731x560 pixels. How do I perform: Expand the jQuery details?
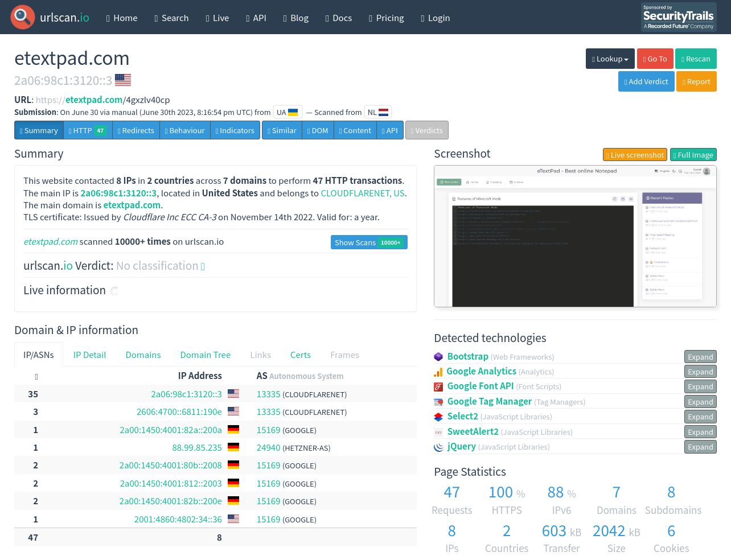pyautogui.click(x=700, y=447)
